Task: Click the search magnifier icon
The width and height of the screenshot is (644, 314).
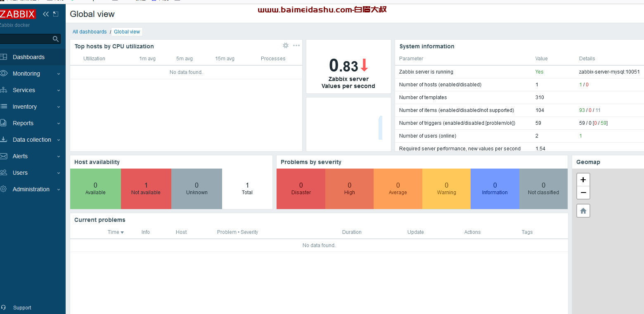Action: pyautogui.click(x=56, y=39)
